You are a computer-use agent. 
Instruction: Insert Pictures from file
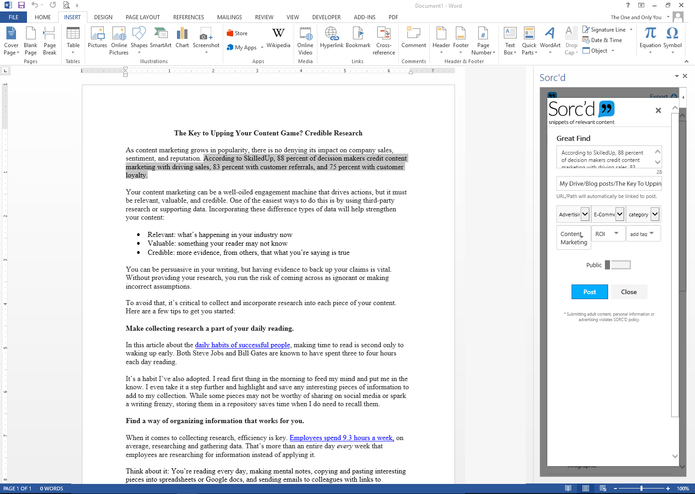97,38
